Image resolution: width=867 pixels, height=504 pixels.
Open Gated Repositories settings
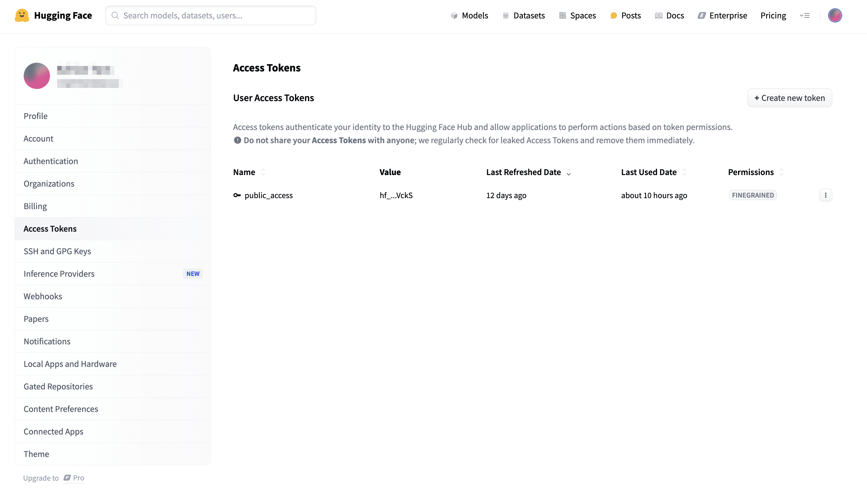coord(112,386)
